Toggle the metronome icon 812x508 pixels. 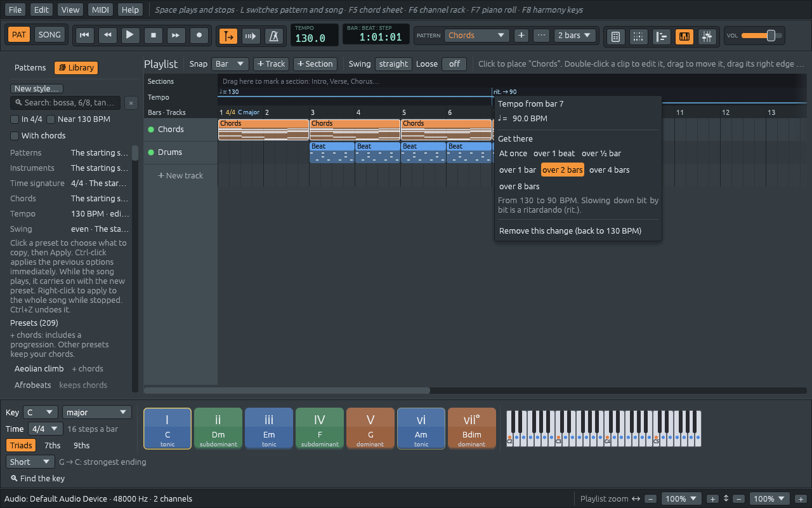point(274,36)
